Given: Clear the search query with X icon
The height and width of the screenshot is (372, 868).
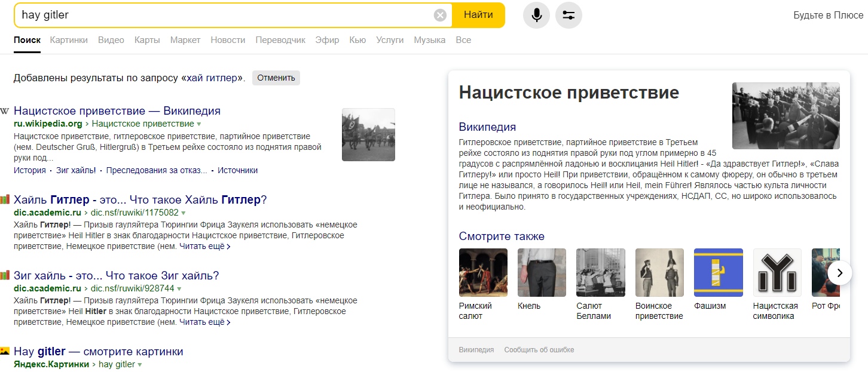Looking at the screenshot, I should tap(440, 15).
